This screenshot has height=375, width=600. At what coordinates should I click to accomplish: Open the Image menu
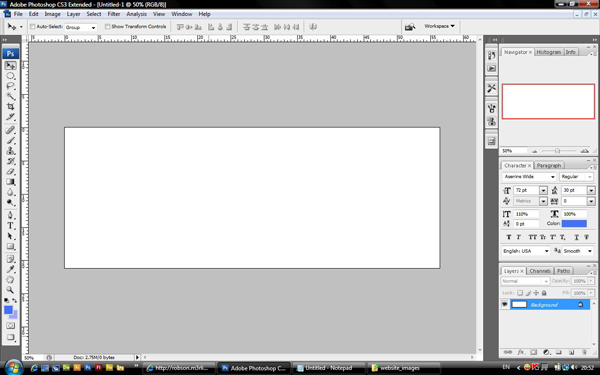[x=52, y=14]
